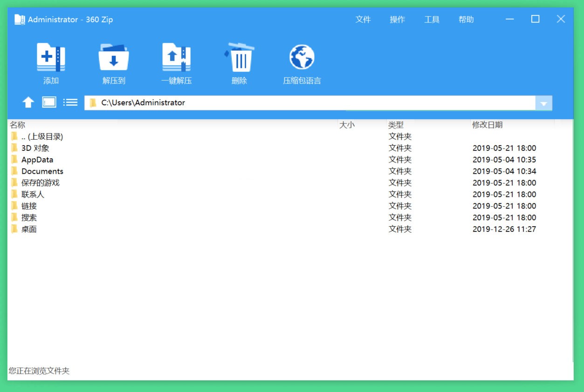Viewport: 584px width, 392px height.
Task: Open the 操作 menu
Action: tap(398, 20)
